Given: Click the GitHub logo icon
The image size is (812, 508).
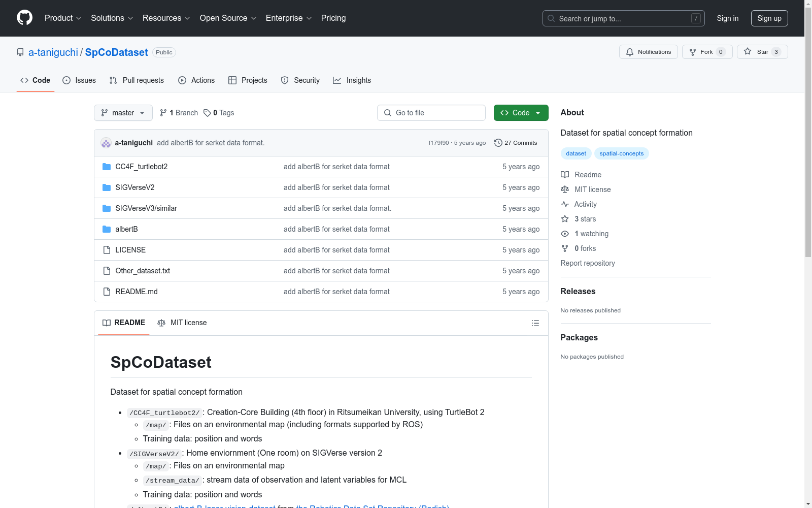Looking at the screenshot, I should click(24, 18).
